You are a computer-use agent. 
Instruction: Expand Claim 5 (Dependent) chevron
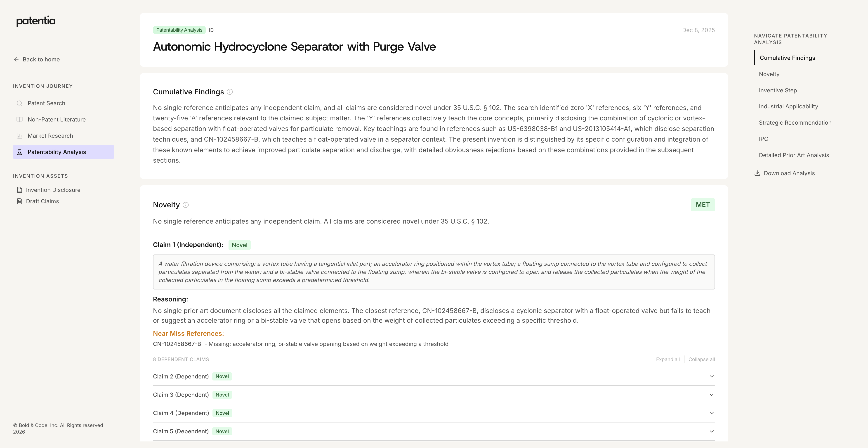click(x=711, y=432)
